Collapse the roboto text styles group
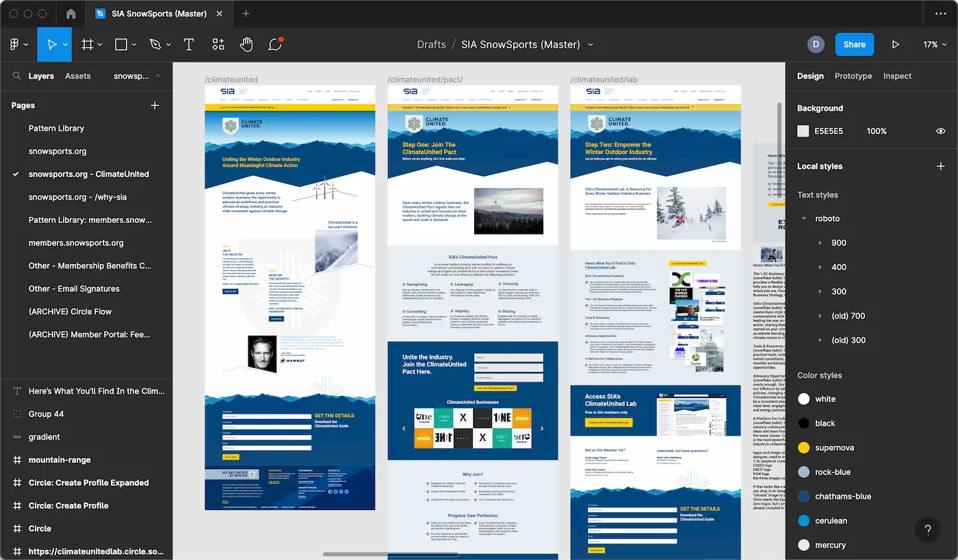 point(804,219)
